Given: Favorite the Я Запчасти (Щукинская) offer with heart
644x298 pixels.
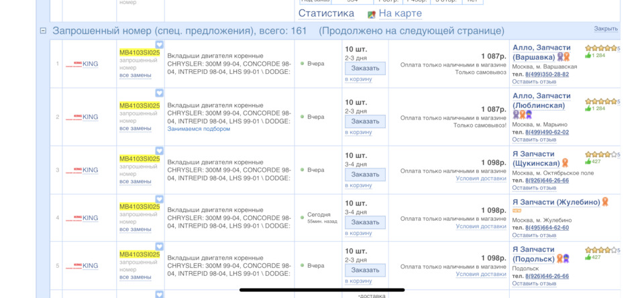Looking at the screenshot, I should point(160,151).
